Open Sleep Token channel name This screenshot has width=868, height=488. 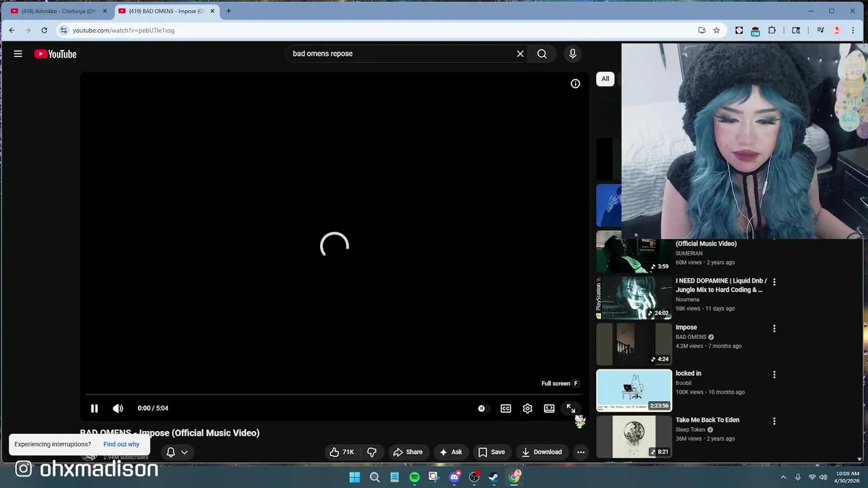coord(691,430)
